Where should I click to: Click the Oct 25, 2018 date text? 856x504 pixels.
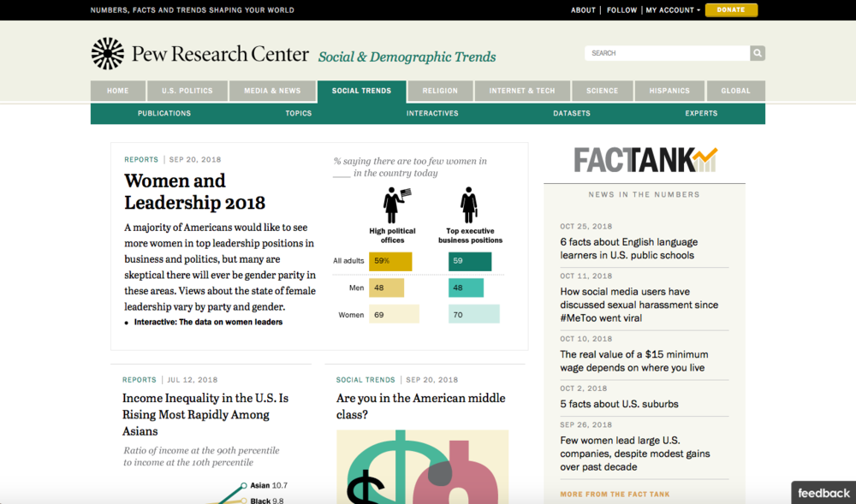pos(586,227)
